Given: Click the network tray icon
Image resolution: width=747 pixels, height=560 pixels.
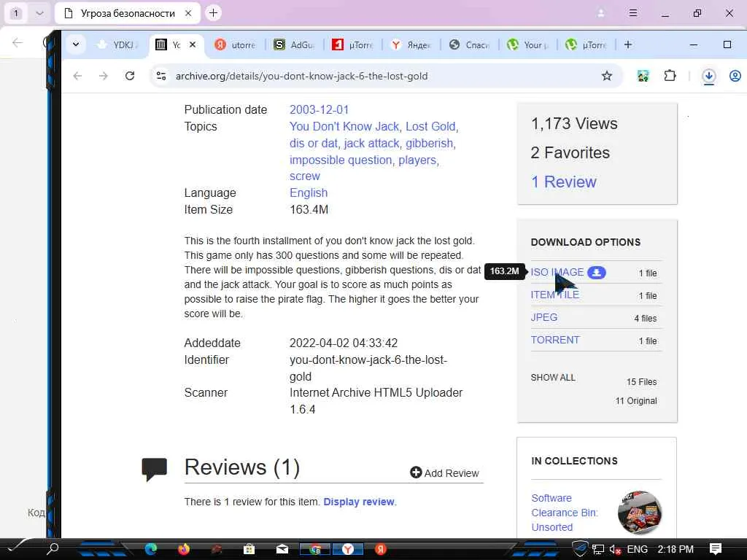Looking at the screenshot, I should tap(598, 550).
